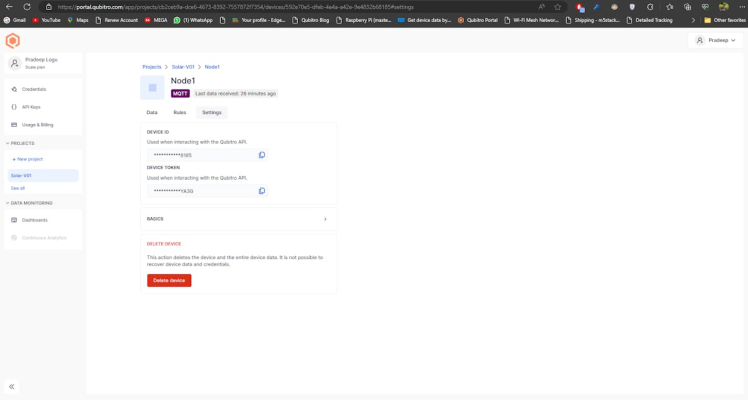Screen dimensions: 748x400
Task: Collapse the PROJECTS sidebar section
Action: tap(20, 143)
